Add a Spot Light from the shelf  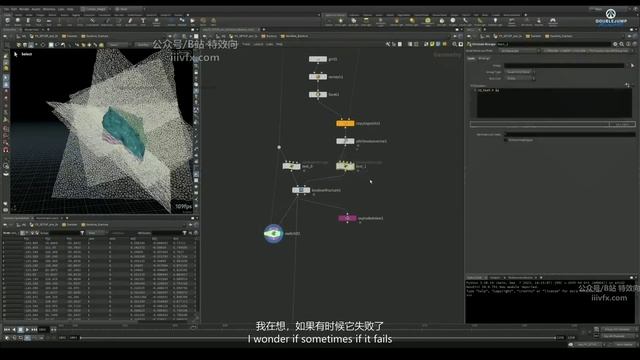pos(353,21)
